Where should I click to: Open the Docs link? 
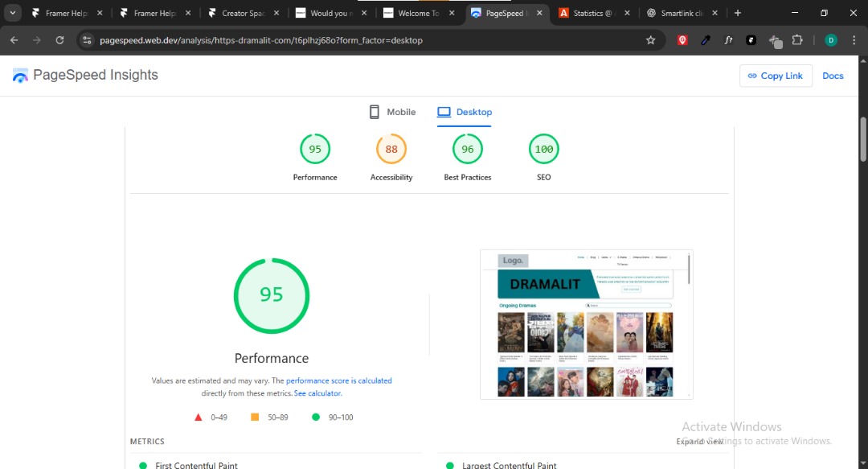pyautogui.click(x=833, y=75)
